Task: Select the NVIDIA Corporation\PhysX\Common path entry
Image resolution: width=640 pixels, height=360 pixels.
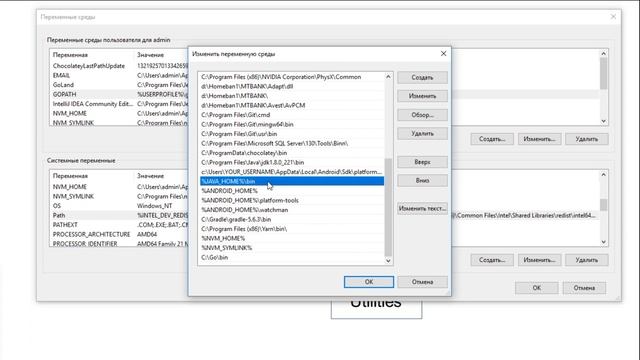Action: 292,77
